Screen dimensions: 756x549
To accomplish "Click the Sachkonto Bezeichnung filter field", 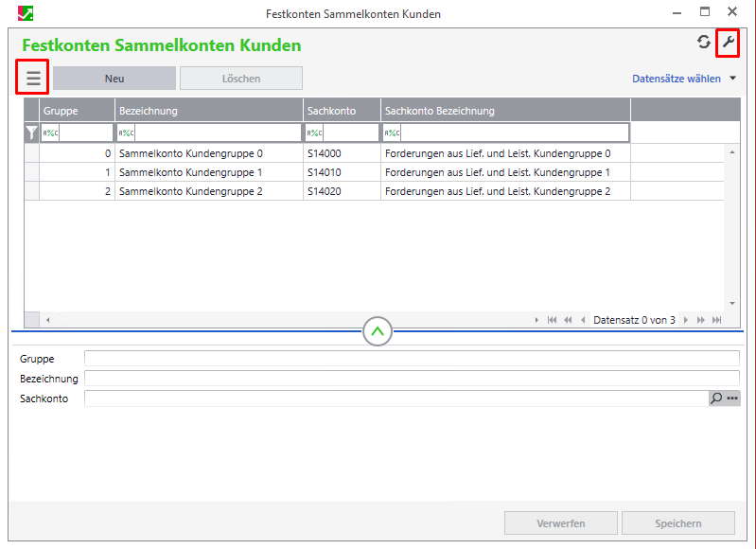I will pos(515,133).
